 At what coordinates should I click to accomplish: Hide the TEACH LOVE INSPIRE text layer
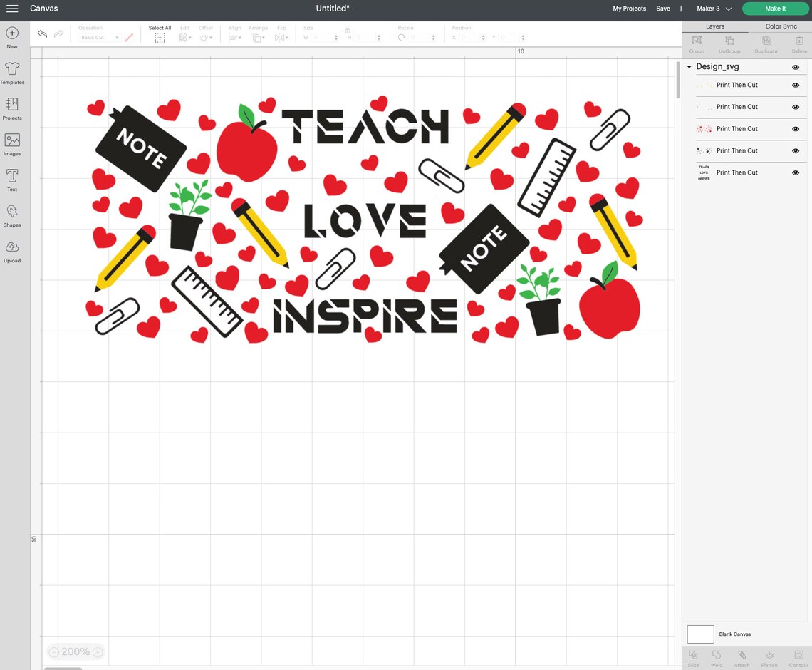click(796, 173)
